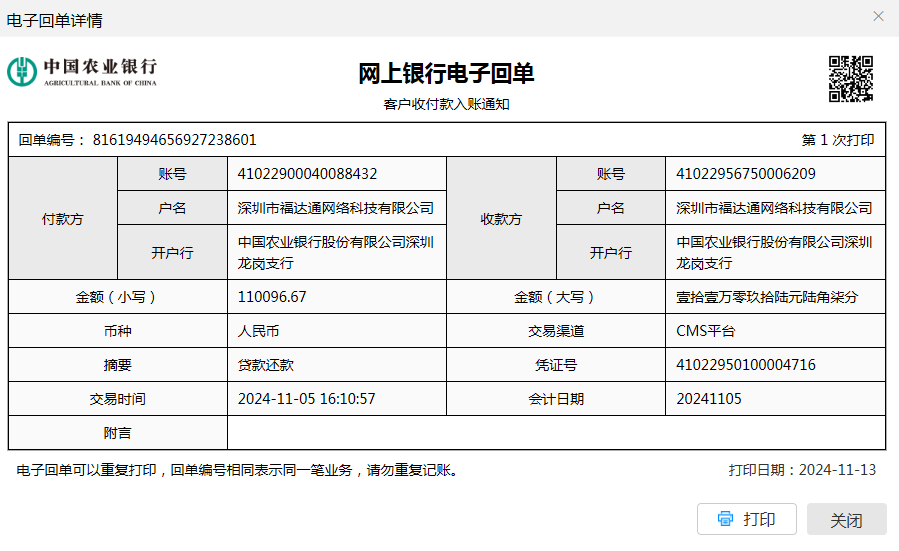Click the QR code image
899x551 pixels.
click(850, 78)
